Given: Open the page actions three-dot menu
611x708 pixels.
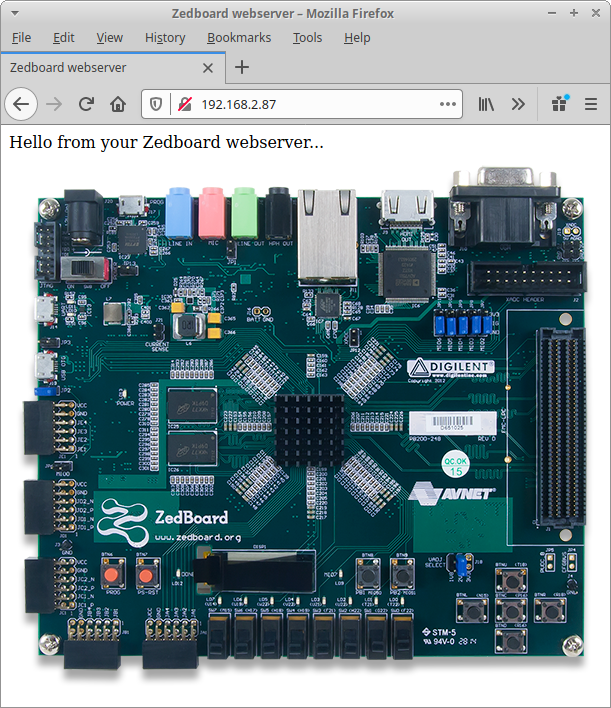Looking at the screenshot, I should [447, 104].
